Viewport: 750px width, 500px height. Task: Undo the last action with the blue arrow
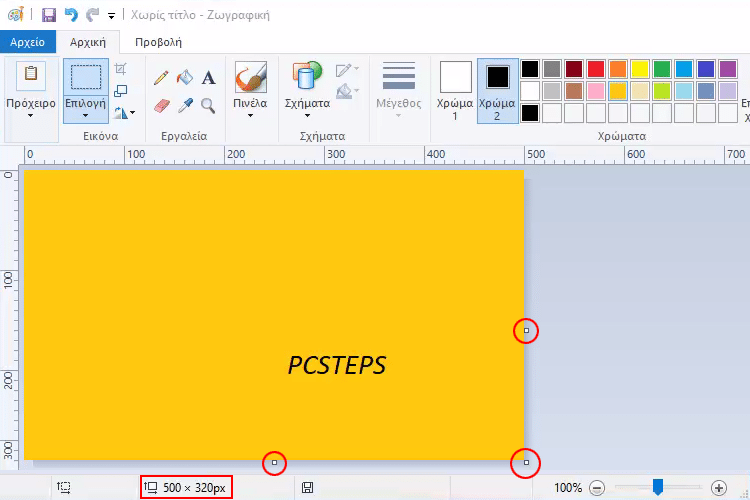click(x=71, y=15)
